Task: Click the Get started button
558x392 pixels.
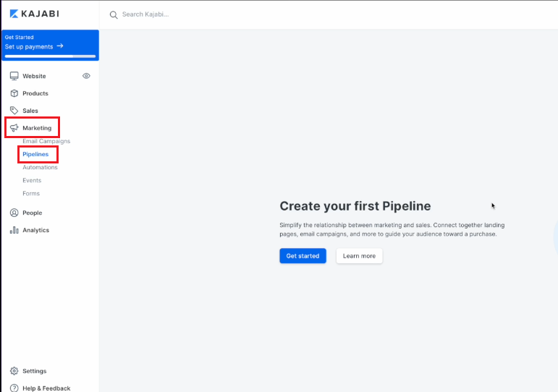Action: pyautogui.click(x=303, y=256)
